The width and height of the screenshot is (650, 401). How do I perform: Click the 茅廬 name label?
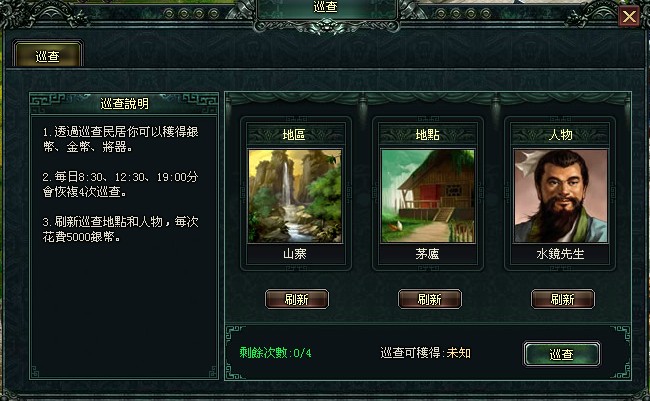click(427, 254)
